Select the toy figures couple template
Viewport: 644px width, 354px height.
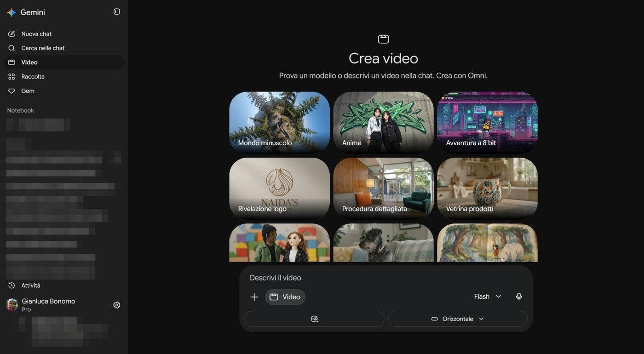click(x=279, y=243)
